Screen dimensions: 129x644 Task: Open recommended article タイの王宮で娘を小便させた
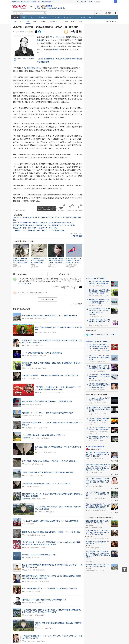[x=50, y=315]
